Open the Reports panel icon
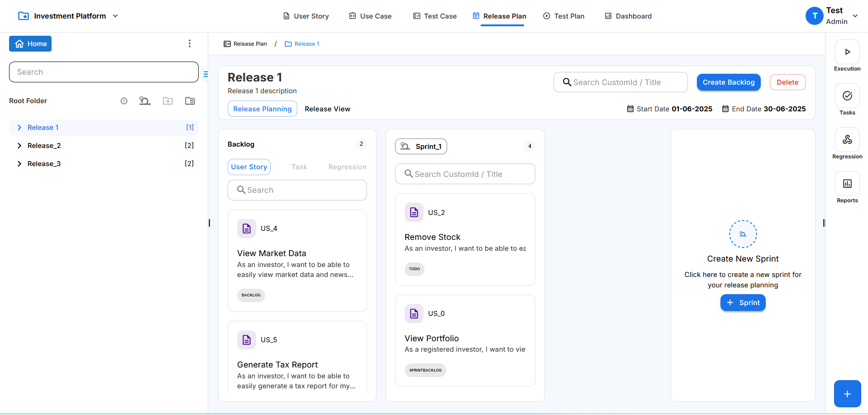The image size is (868, 415). (x=847, y=184)
